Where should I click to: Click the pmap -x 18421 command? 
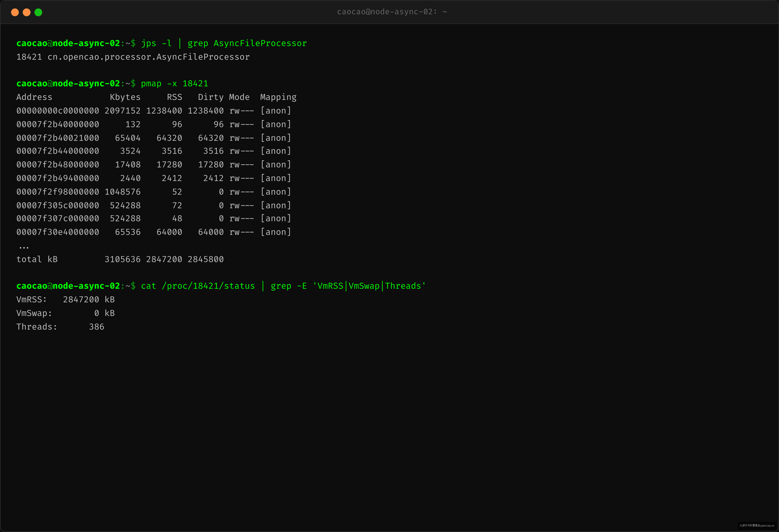174,83
